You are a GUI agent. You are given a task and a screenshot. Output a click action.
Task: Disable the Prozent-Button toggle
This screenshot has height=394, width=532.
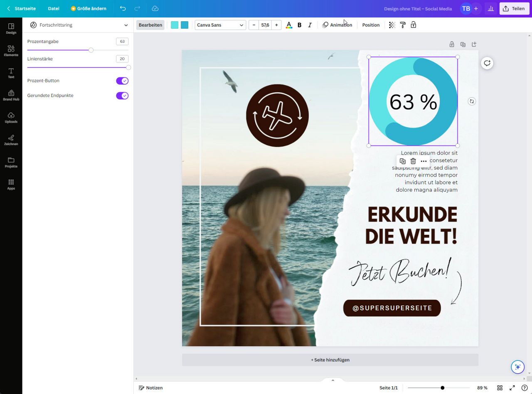[122, 81]
